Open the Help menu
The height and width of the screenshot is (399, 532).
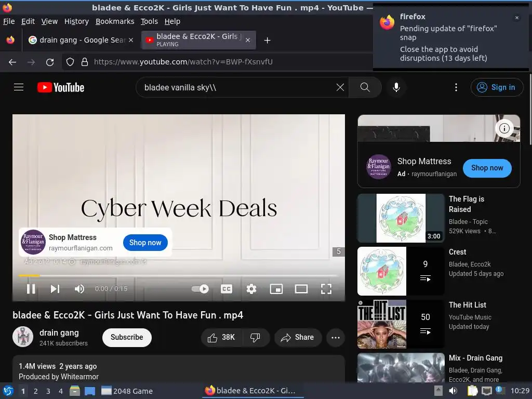(172, 21)
